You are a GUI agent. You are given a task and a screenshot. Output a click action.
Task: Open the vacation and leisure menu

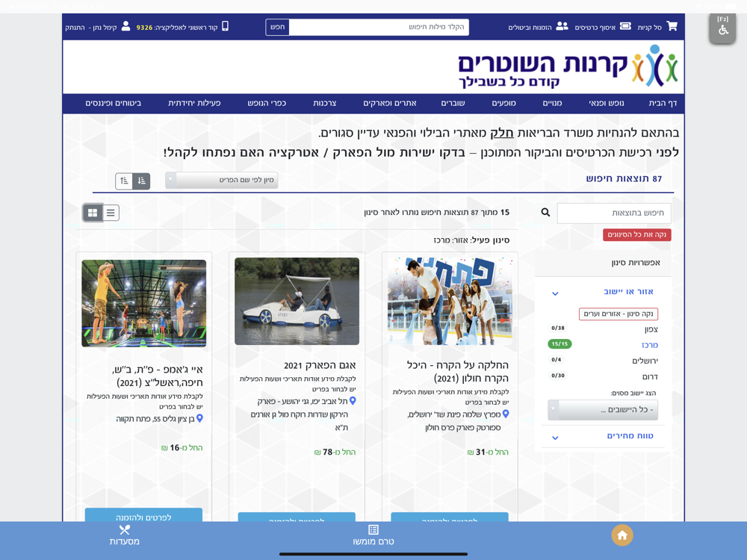pos(606,103)
